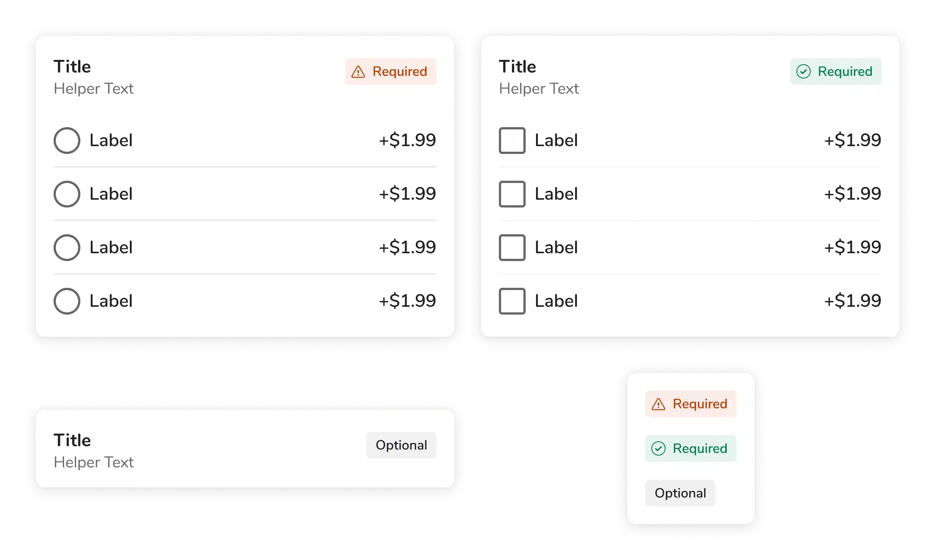Click the Optional badge in the standalone badge list
The image size is (933, 560).
coord(680,493)
